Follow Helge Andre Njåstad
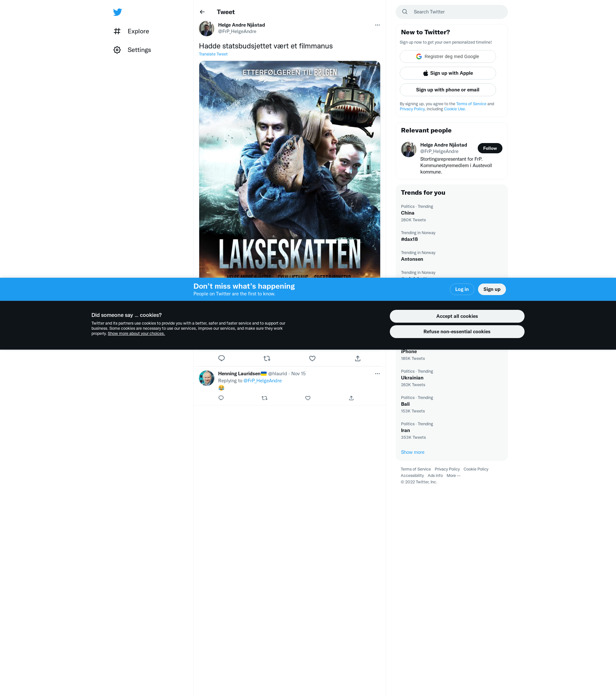 (490, 149)
